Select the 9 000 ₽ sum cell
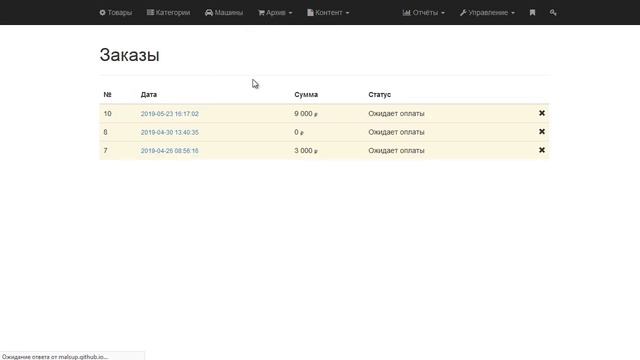This screenshot has width=640, height=360. (306, 113)
